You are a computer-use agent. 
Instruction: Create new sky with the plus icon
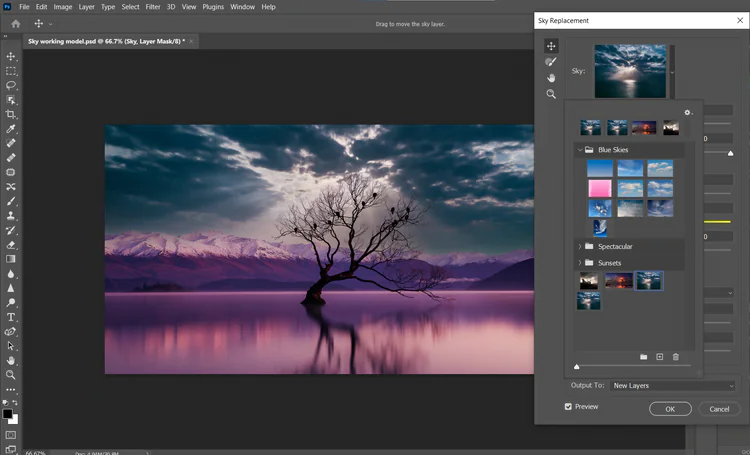[660, 357]
